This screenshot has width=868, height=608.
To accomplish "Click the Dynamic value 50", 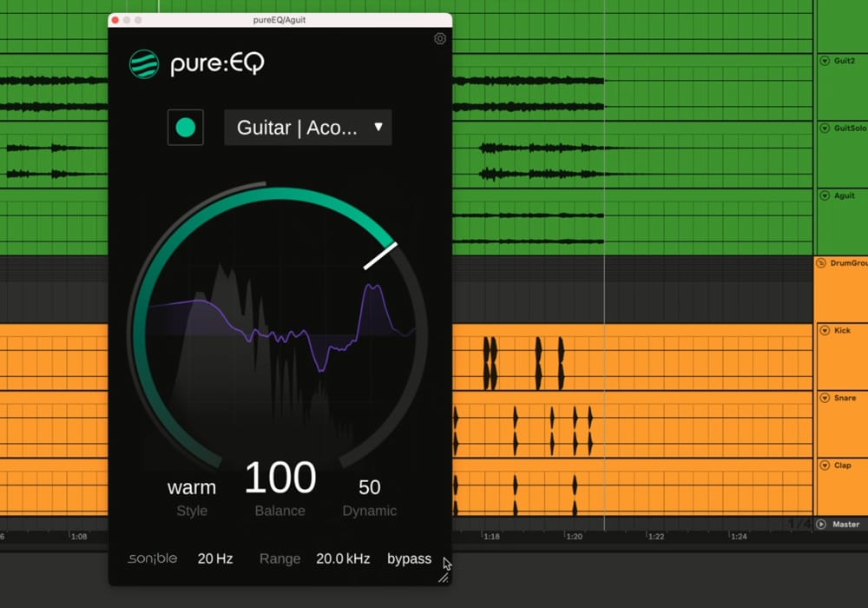I will click(369, 487).
